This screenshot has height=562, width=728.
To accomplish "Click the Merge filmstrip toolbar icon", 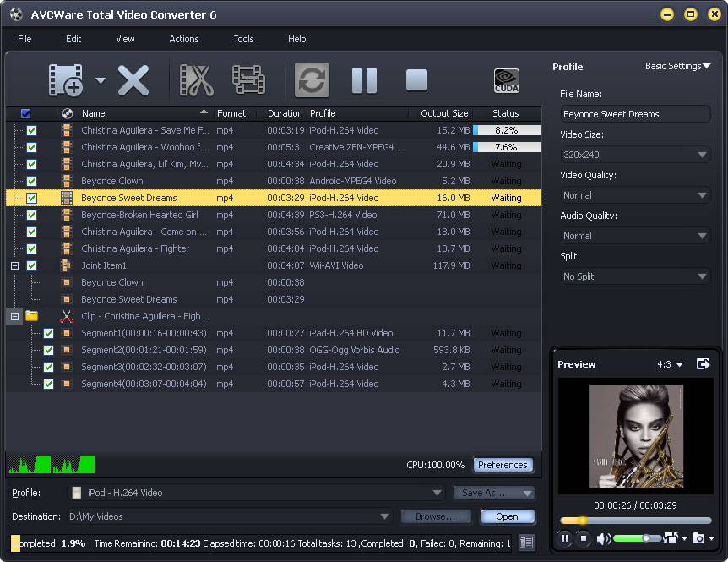I will [248, 80].
